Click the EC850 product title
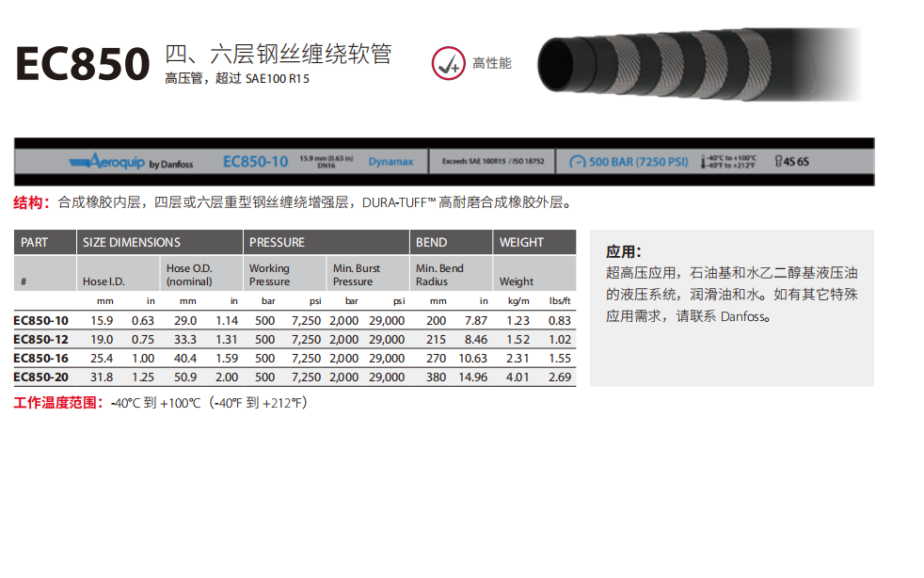Image resolution: width=924 pixels, height=578 pixels. point(83,65)
